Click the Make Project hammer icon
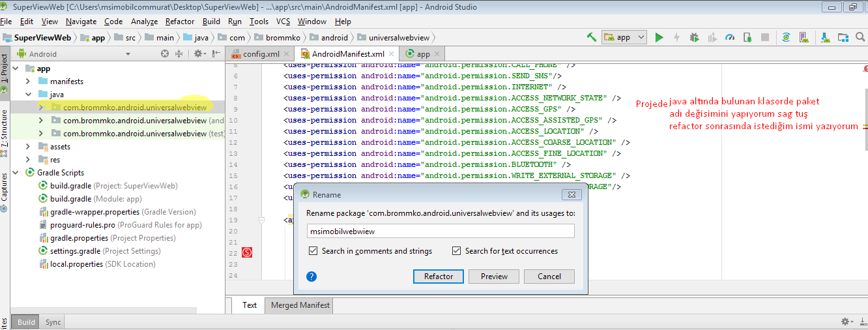Image resolution: width=868 pixels, height=330 pixels. 592,38
